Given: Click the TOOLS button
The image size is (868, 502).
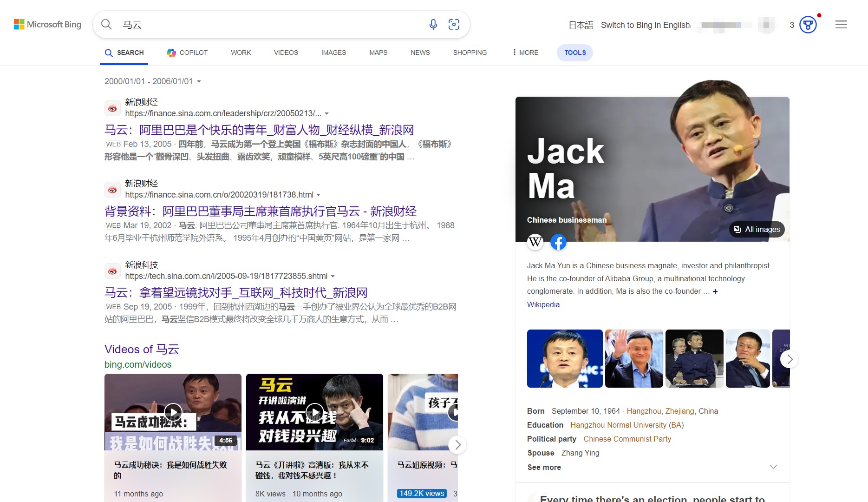Looking at the screenshot, I should [574, 53].
